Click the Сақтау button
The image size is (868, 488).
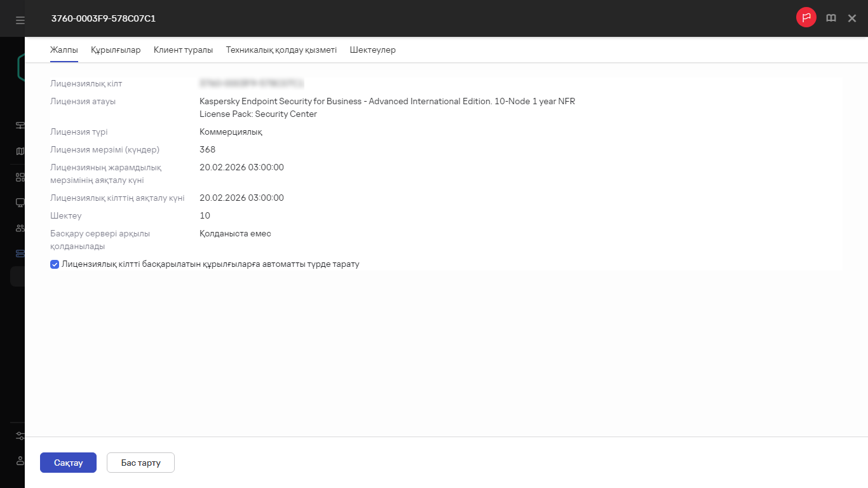pos(68,463)
